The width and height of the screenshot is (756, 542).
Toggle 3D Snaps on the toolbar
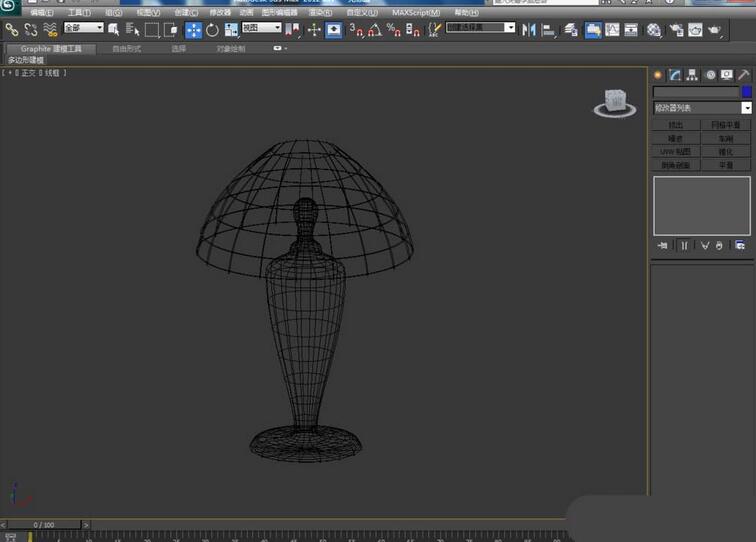coord(356,30)
